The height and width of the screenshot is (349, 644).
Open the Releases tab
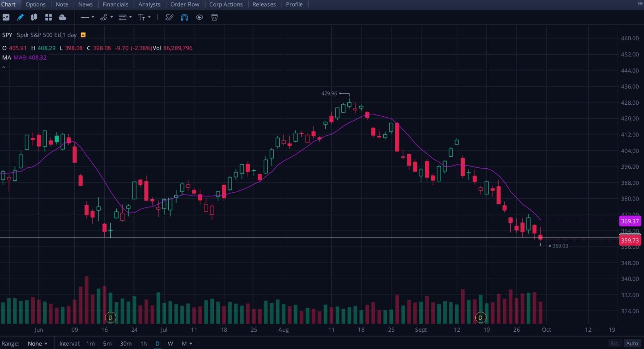click(x=264, y=4)
